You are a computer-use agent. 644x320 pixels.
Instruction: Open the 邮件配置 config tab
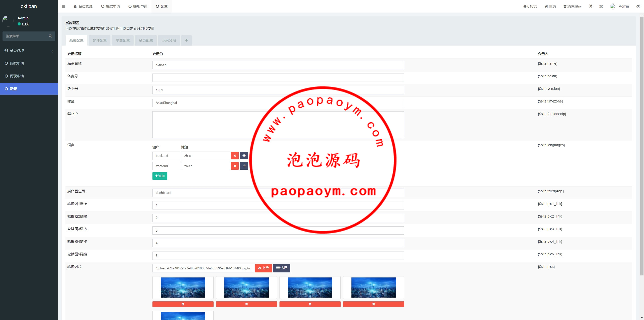tap(100, 40)
